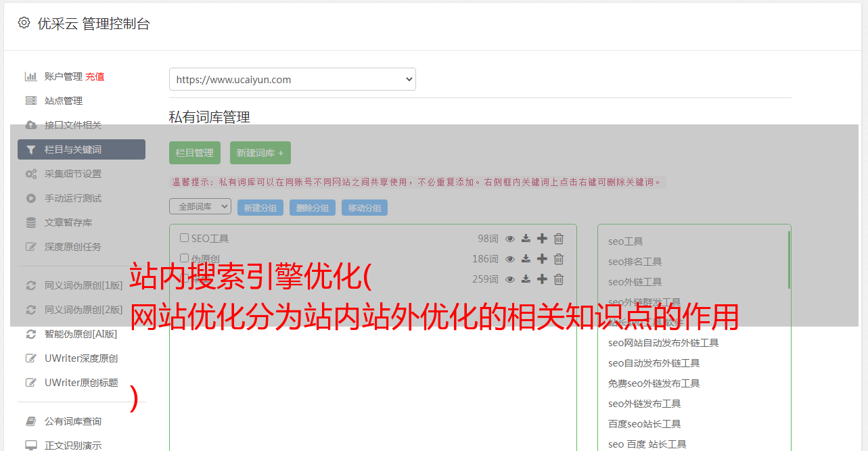
Task: Click the edit icon beside UWriter深度原创
Action: click(31, 358)
